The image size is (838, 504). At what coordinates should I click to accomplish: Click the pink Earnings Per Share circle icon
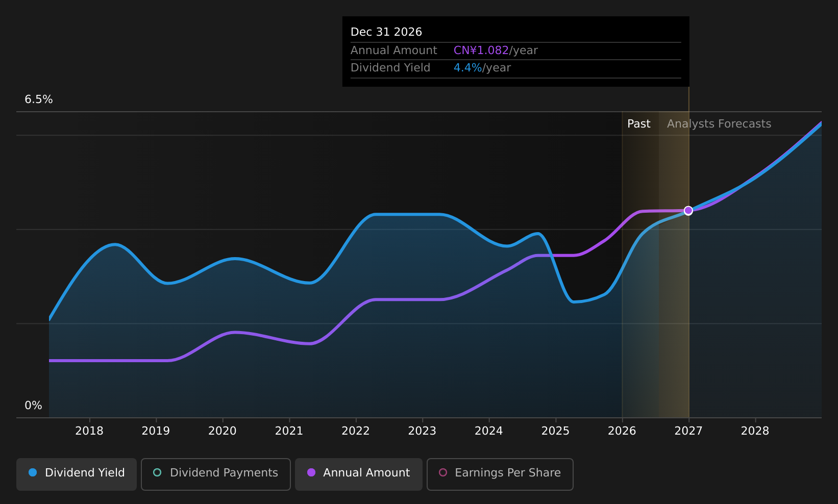[443, 472]
